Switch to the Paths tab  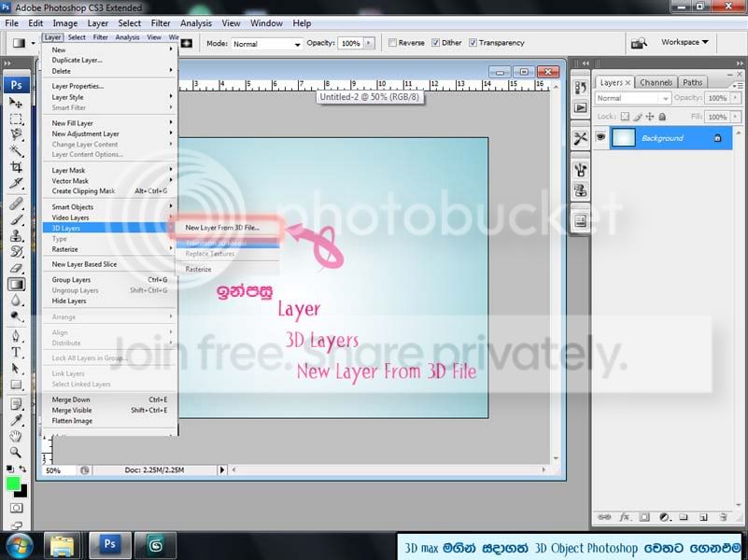pos(692,82)
